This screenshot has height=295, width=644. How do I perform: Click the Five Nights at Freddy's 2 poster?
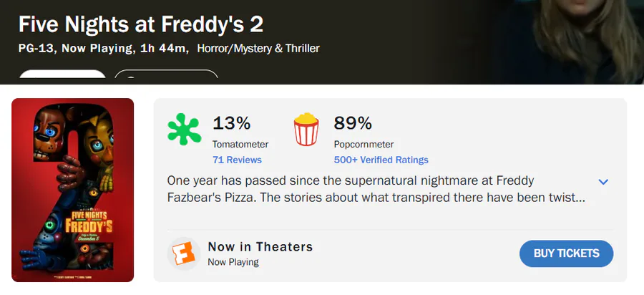pos(73,190)
